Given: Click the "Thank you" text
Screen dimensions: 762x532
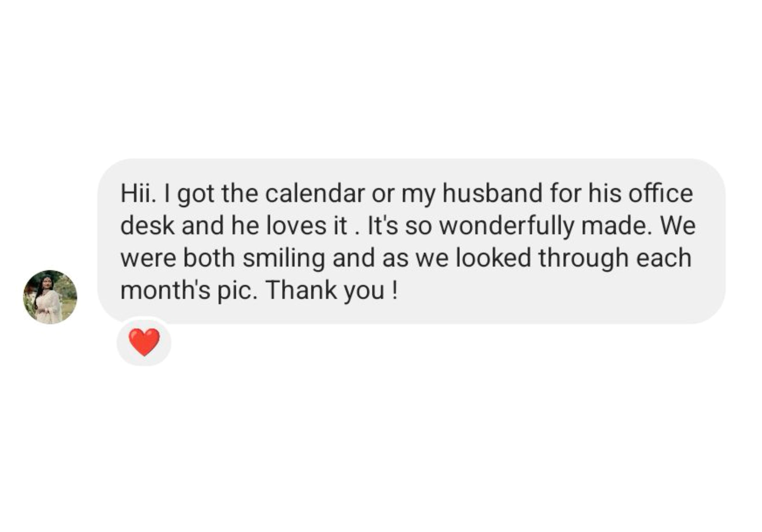Looking at the screenshot, I should [x=325, y=291].
